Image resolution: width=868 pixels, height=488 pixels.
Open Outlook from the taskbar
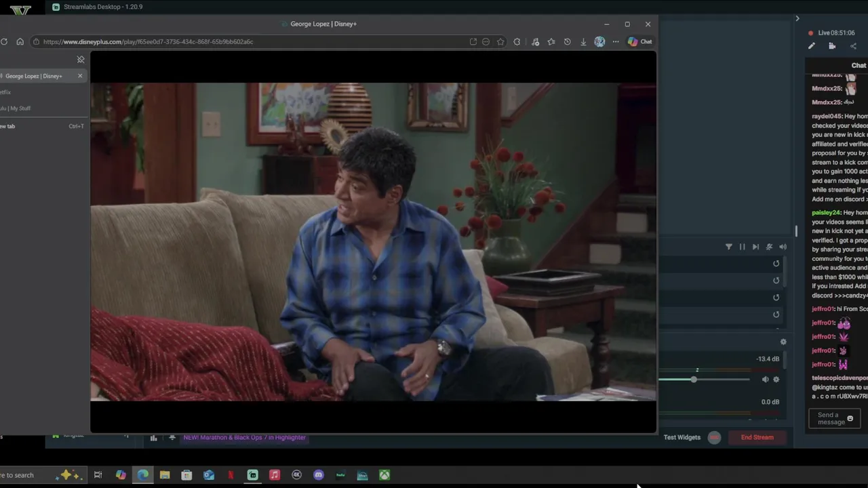(x=209, y=475)
